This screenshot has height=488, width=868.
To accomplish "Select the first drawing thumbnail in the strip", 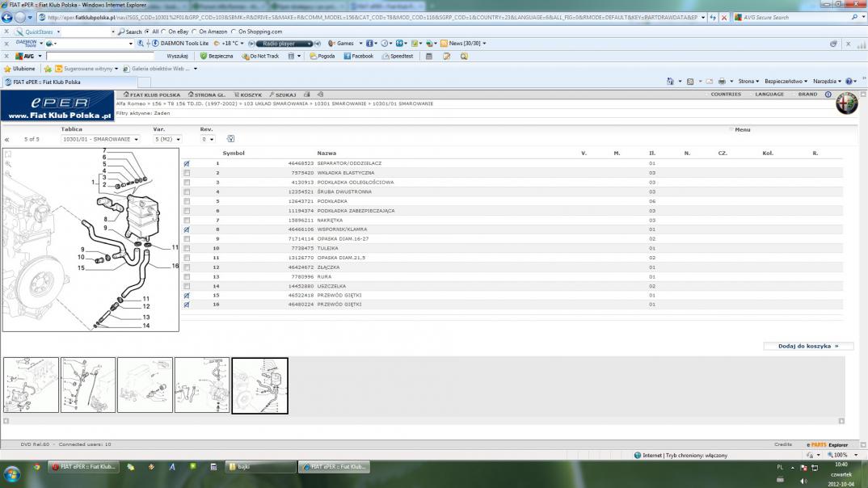I will 31,385.
